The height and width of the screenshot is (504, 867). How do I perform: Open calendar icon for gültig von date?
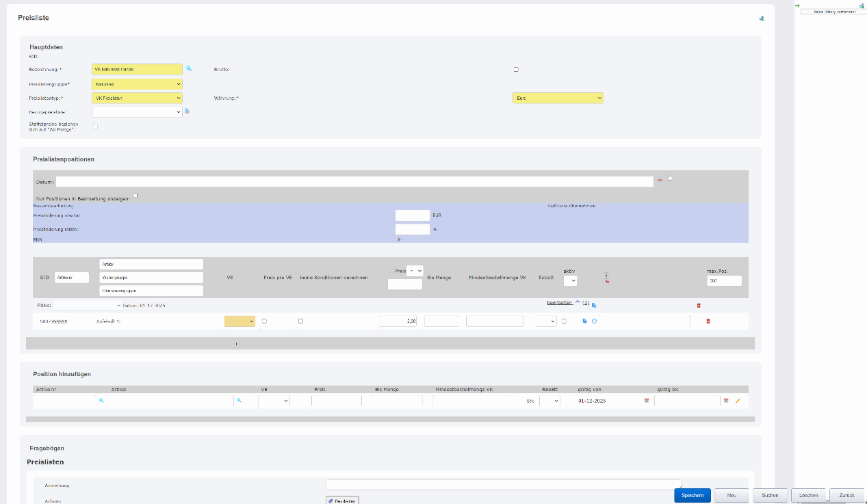click(647, 401)
